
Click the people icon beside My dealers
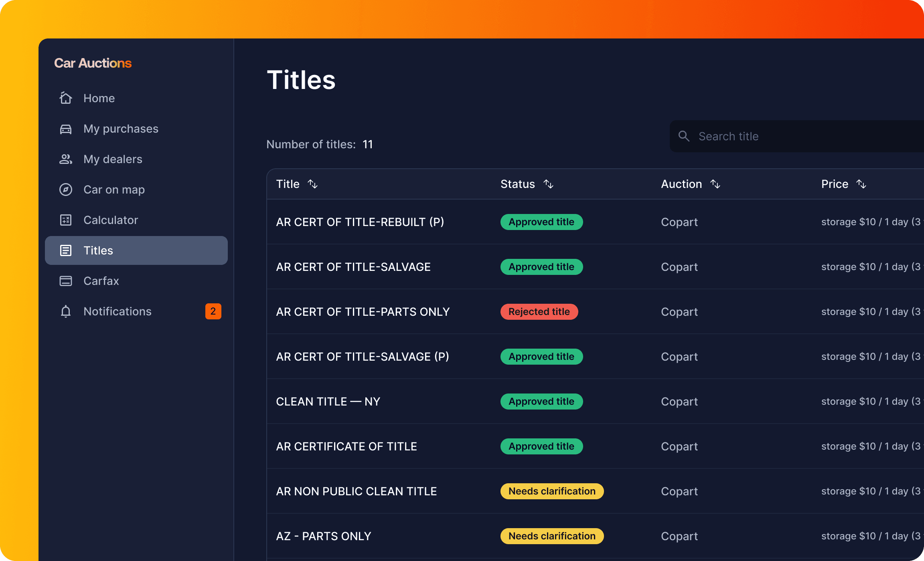coord(66,159)
